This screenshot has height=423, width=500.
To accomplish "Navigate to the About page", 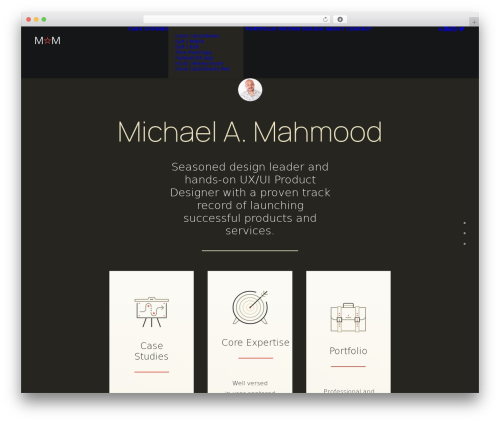I will (335, 29).
